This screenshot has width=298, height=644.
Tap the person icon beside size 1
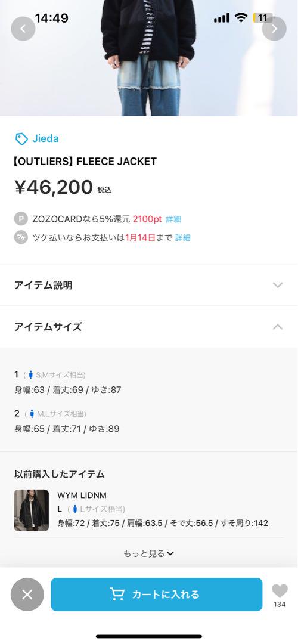pyautogui.click(x=30, y=375)
